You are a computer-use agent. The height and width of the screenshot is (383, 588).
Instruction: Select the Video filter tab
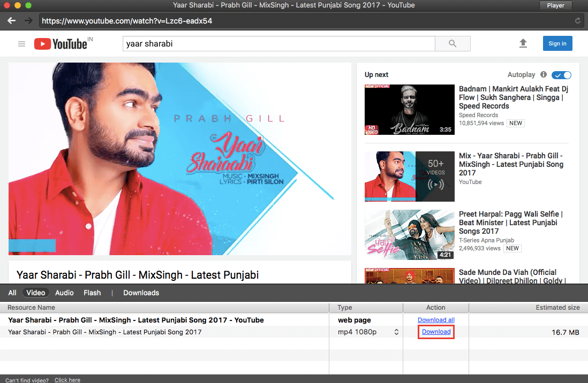tap(36, 293)
